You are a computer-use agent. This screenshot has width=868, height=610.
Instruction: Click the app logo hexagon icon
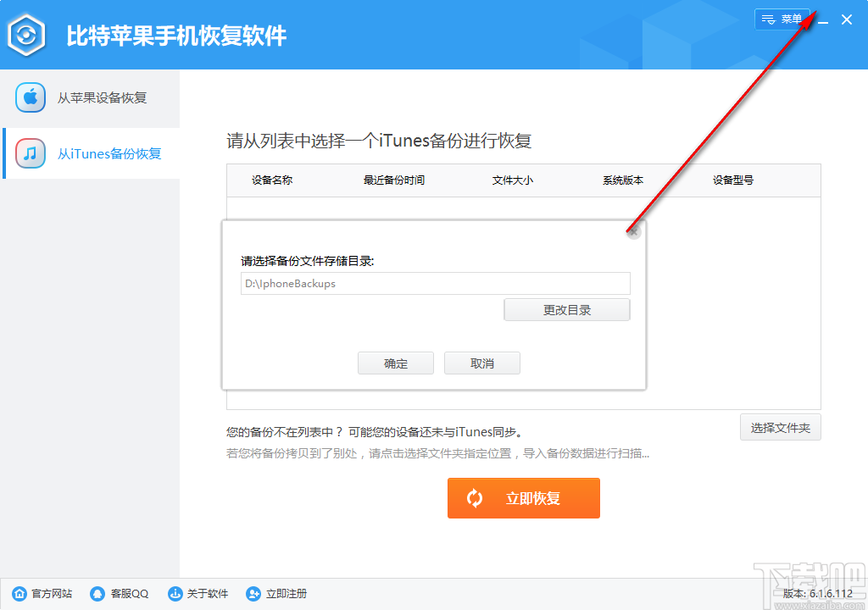tap(26, 36)
